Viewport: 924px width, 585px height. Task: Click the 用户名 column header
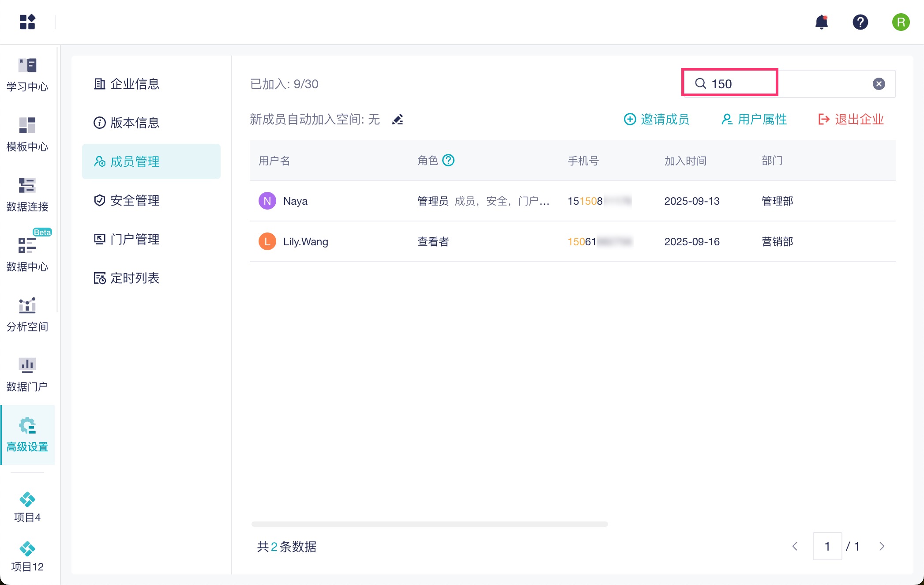(274, 161)
